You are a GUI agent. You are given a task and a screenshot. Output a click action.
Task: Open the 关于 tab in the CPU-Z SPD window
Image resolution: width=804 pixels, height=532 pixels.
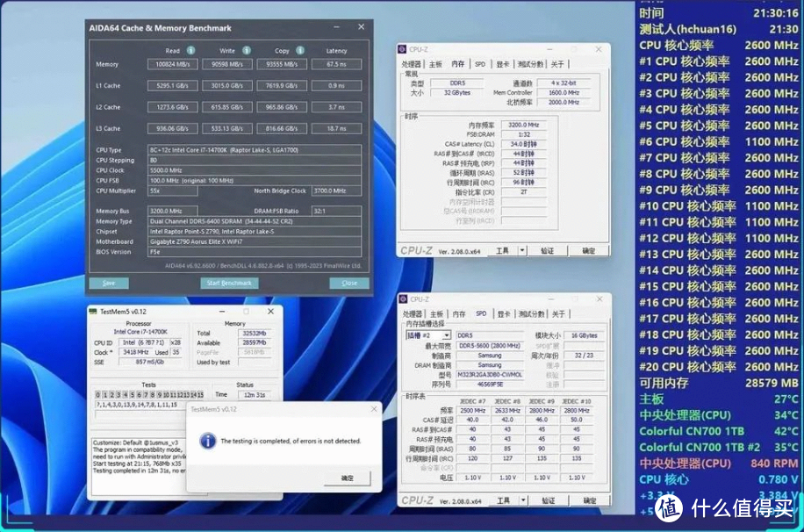(558, 314)
